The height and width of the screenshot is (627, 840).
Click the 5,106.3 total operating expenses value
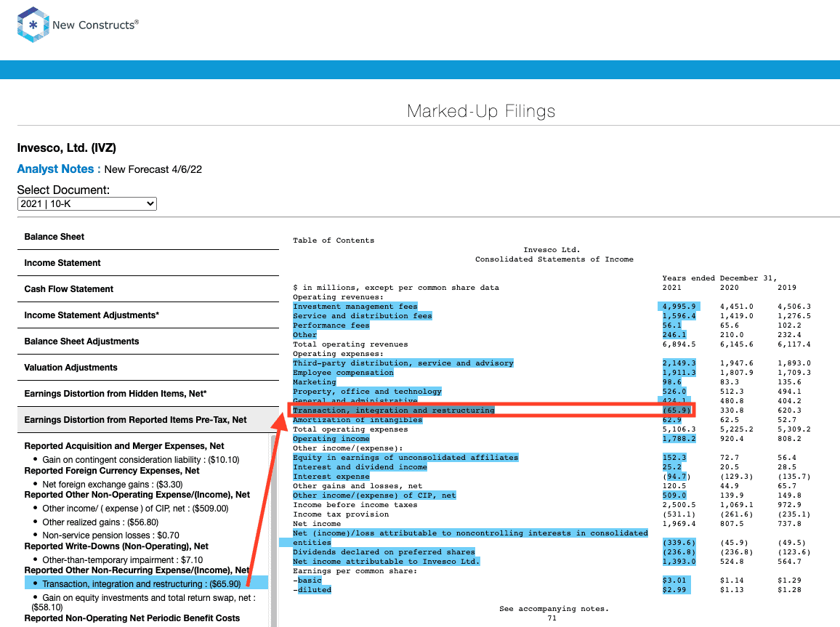(679, 429)
